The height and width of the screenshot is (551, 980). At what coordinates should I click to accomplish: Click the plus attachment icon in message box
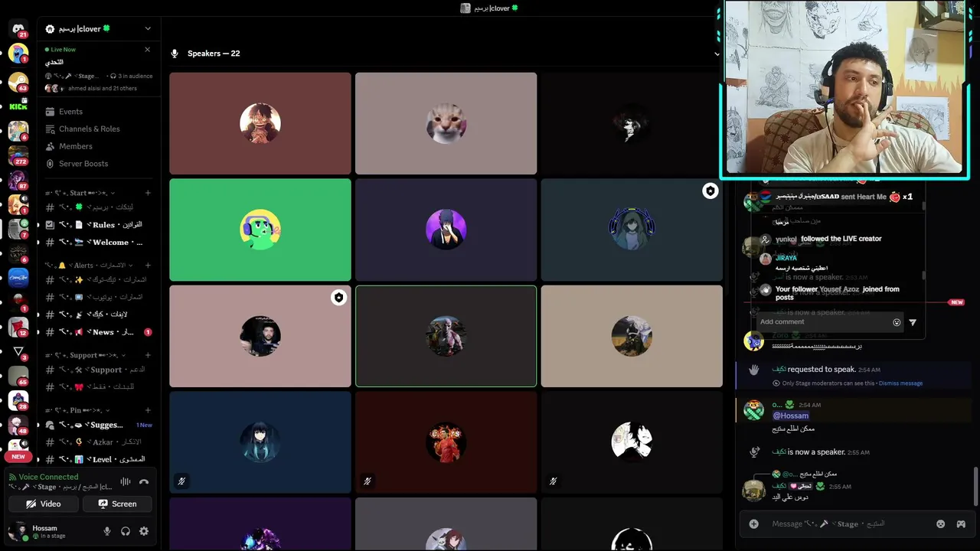(753, 524)
